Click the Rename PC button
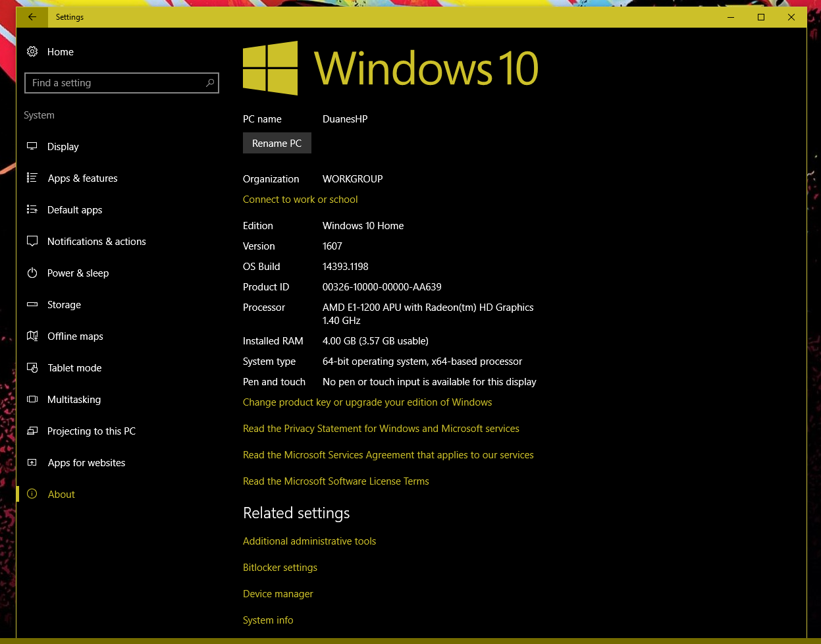Viewport: 821px width, 644px height. coord(277,143)
